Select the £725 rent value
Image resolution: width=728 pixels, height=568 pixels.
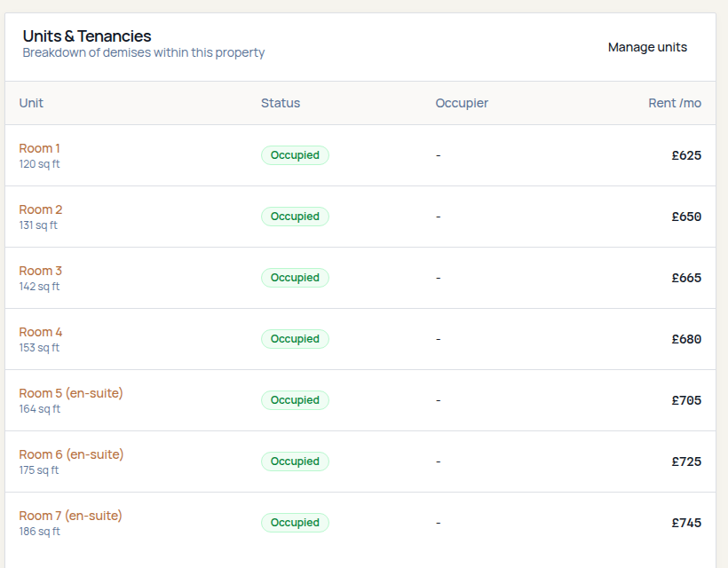pos(686,461)
